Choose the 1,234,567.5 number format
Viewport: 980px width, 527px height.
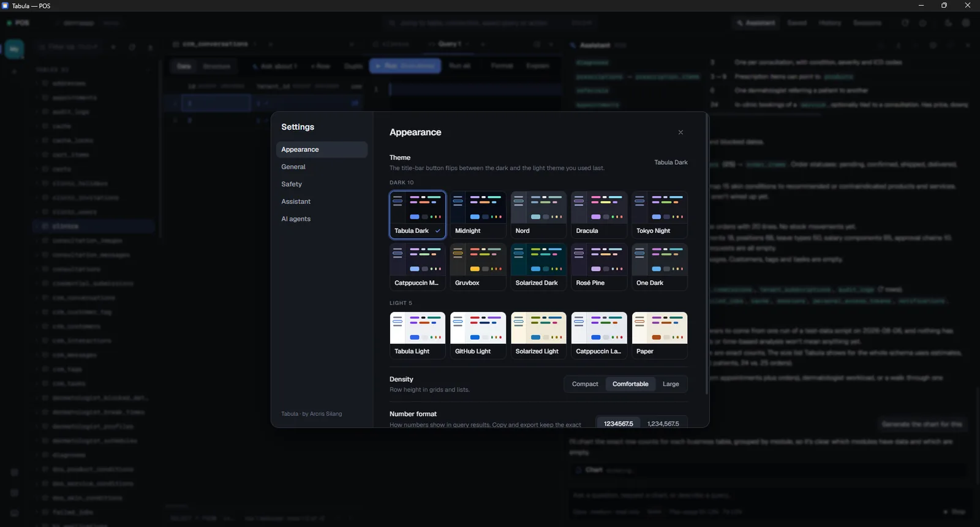click(x=663, y=423)
